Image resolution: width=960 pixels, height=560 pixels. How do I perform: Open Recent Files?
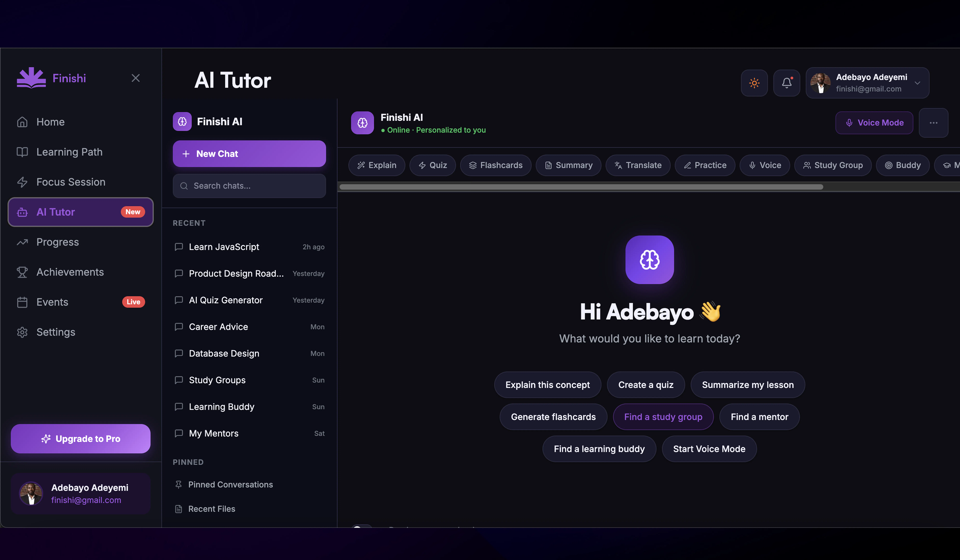pyautogui.click(x=249, y=509)
